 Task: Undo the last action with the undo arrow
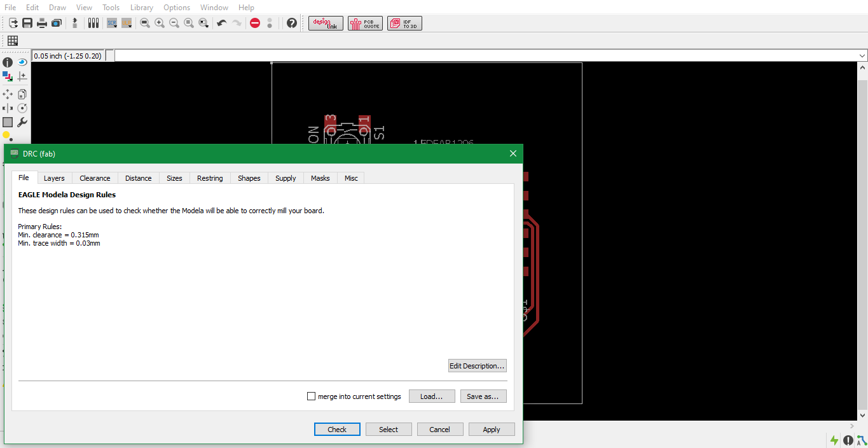pyautogui.click(x=222, y=23)
